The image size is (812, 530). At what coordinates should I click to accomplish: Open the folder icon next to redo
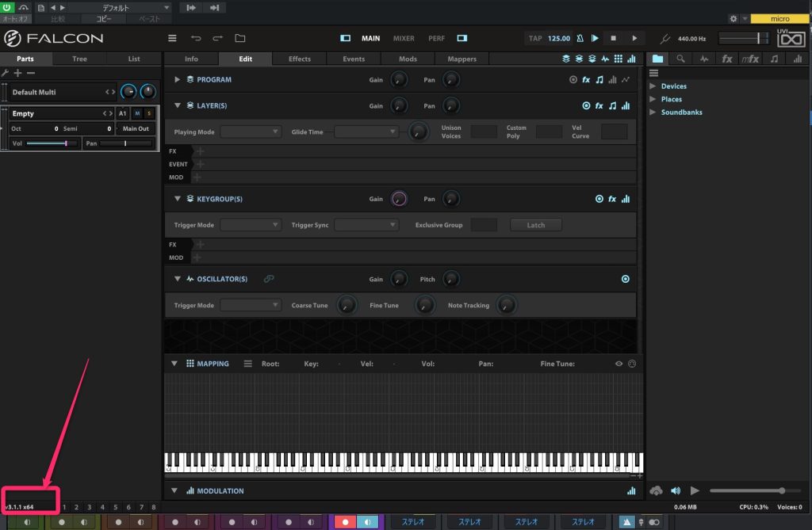pyautogui.click(x=240, y=38)
